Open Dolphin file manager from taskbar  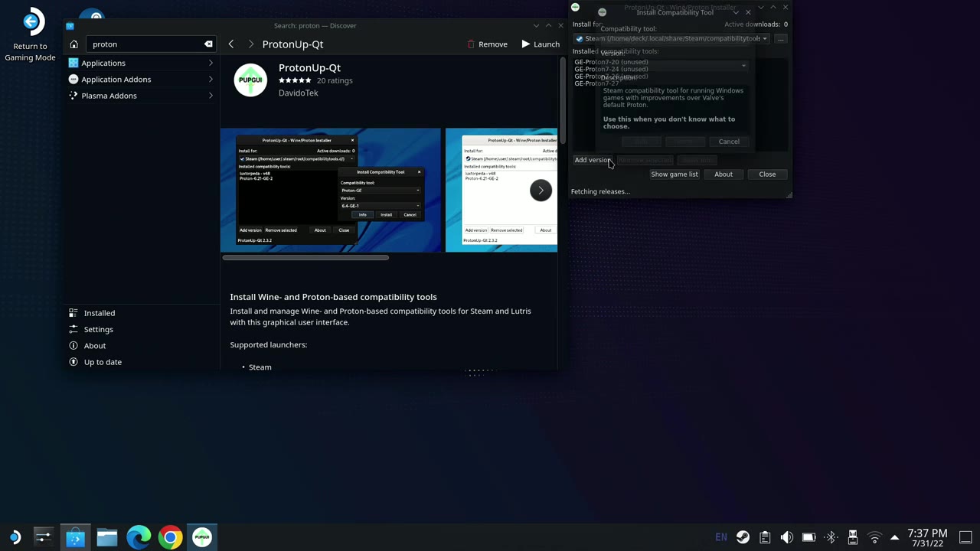click(107, 537)
